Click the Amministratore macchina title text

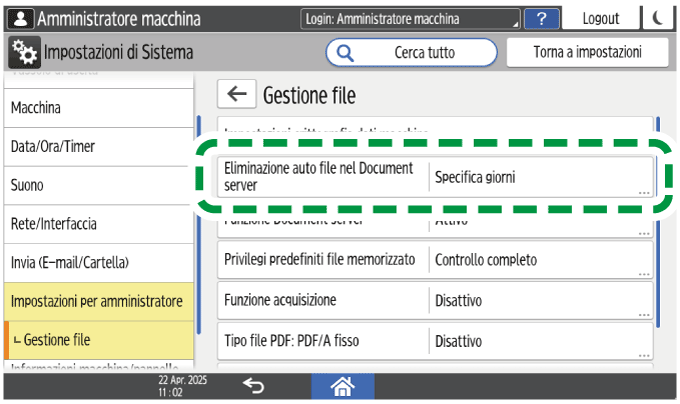119,19
